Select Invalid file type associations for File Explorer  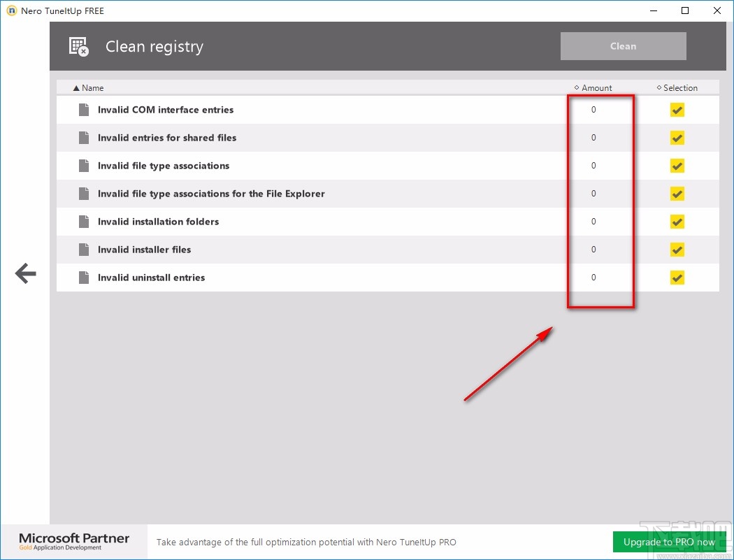pyautogui.click(x=211, y=194)
